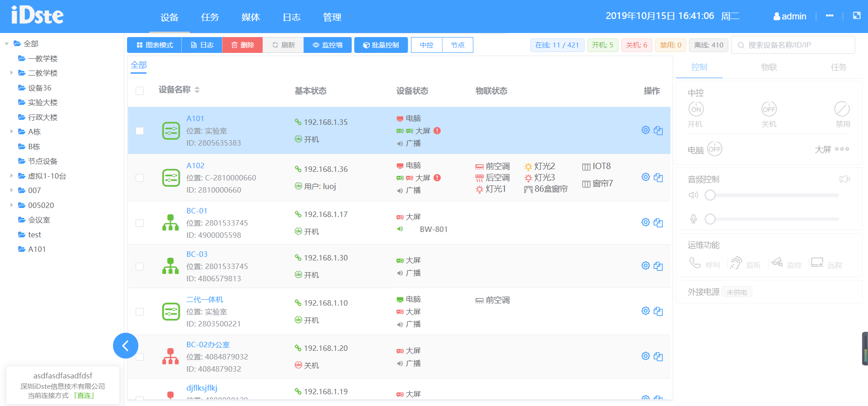
Task: Tick the select-all checkbox in table header
Action: click(140, 91)
